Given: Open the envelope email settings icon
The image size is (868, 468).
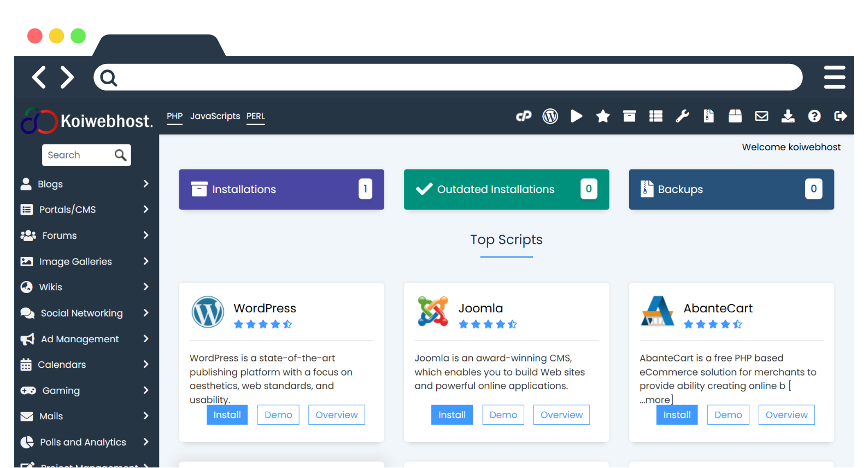Looking at the screenshot, I should tap(761, 116).
